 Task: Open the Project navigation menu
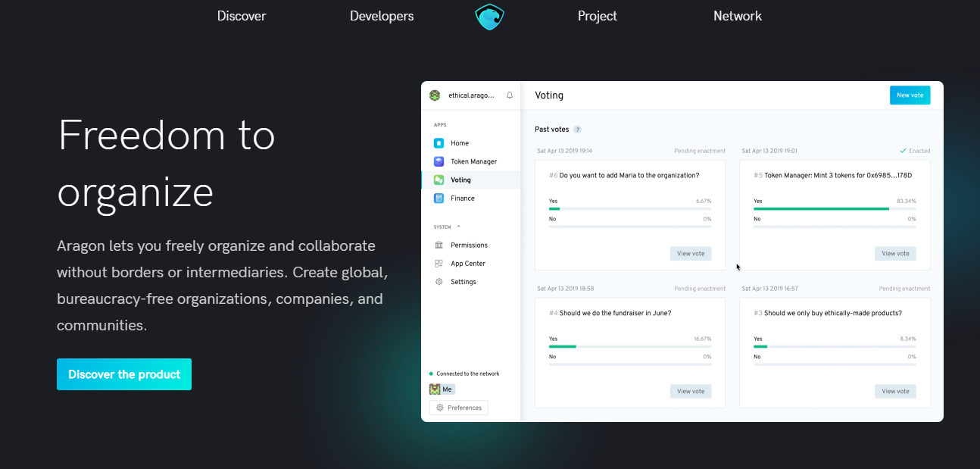(x=598, y=16)
